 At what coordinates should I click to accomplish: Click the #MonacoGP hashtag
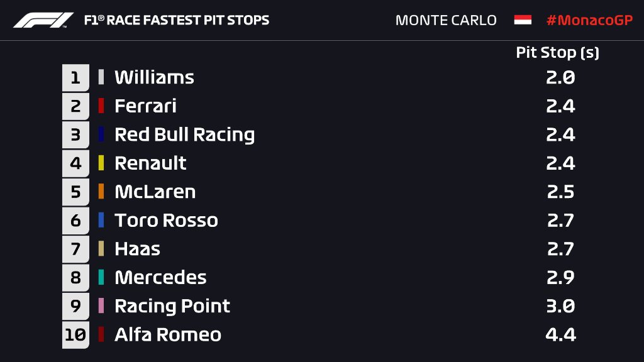589,20
